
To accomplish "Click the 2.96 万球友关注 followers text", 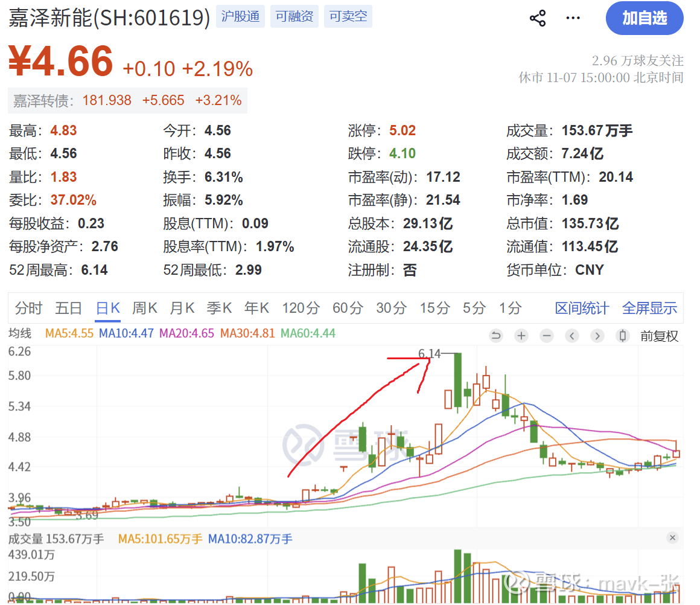I will pos(637,60).
